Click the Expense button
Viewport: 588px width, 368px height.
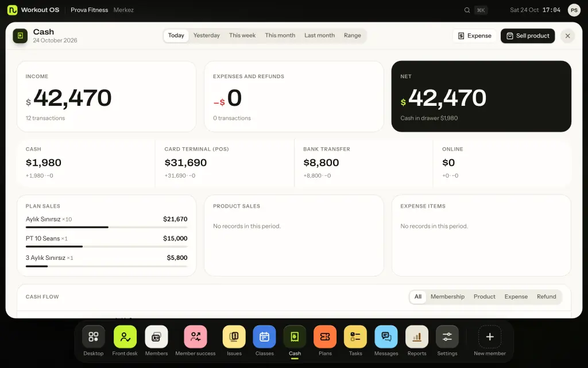[x=474, y=36]
